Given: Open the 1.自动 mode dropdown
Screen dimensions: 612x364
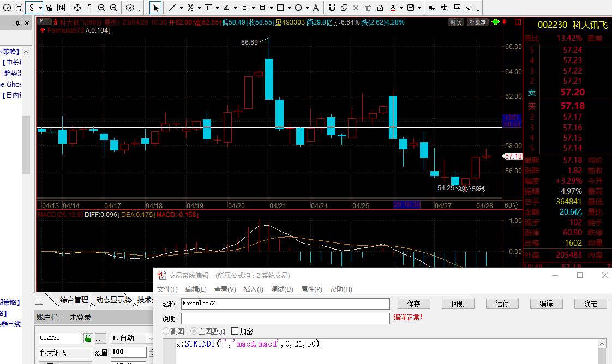Looking at the screenshot, I should 132,338.
